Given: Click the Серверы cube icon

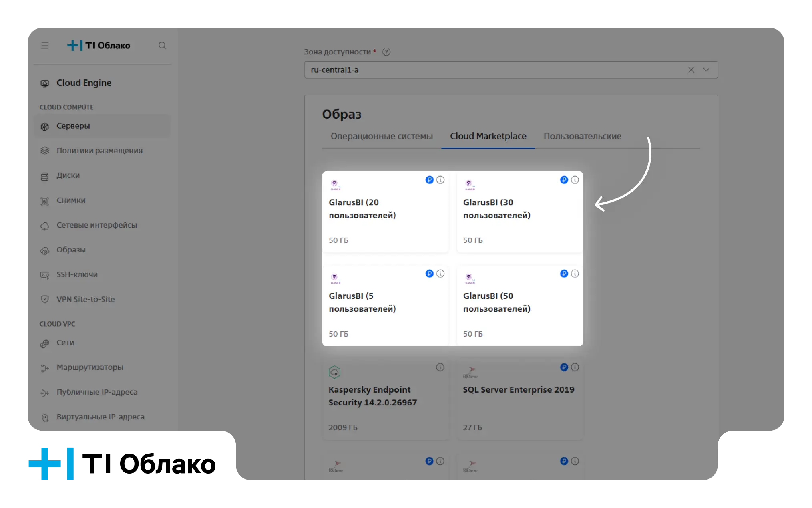Looking at the screenshot, I should click(45, 127).
